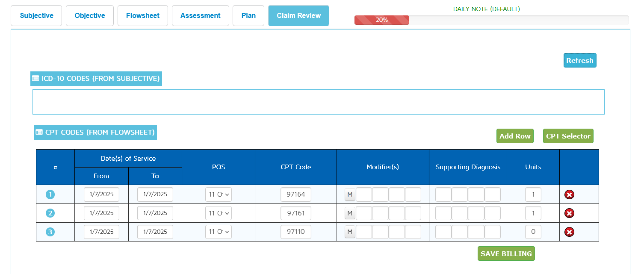Open place of service dropdown for 97161
Image resolution: width=644 pixels, height=274 pixels.
click(x=219, y=213)
